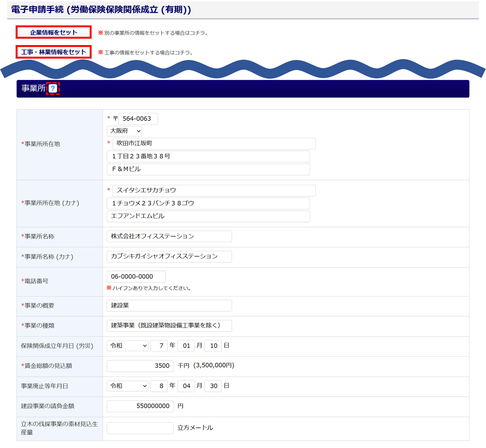Click the 事業の概要 field containing 建設業
The height and width of the screenshot is (448, 486).
(x=169, y=306)
